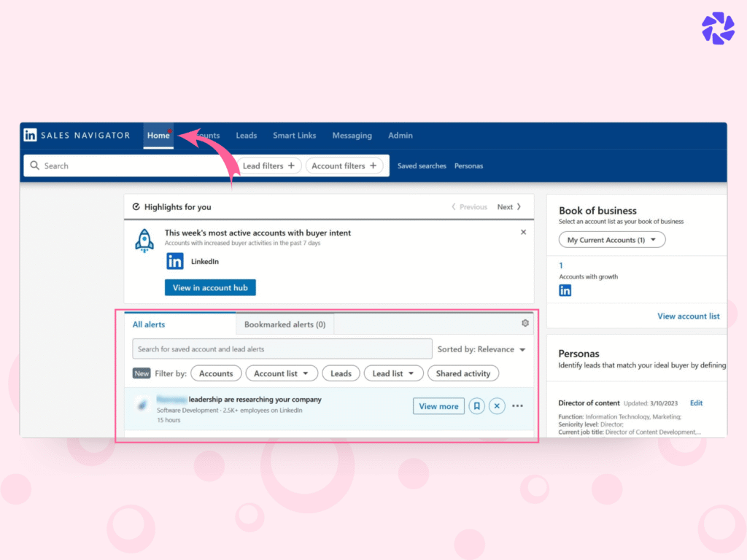
Task: Open alert settings with the gear icon
Action: 525,322
